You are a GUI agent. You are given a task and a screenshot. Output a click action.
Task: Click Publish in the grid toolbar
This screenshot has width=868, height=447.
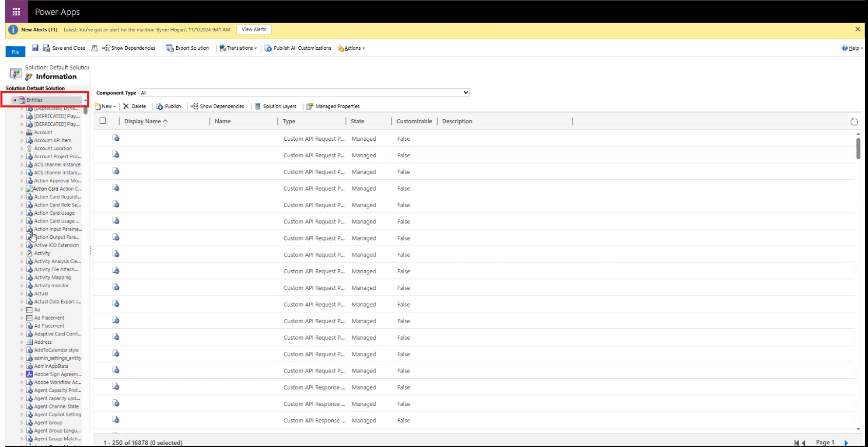[x=168, y=106]
